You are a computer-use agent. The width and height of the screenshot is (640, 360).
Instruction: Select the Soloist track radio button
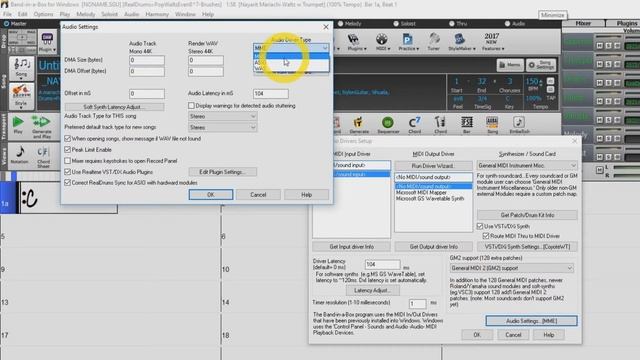tap(396, 24)
